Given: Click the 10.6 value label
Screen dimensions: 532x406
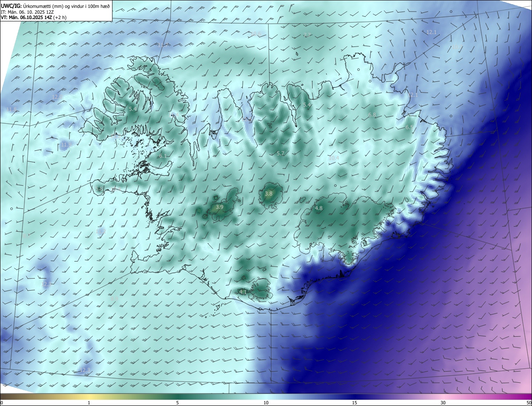Looking at the screenshot, I should tap(256, 34).
